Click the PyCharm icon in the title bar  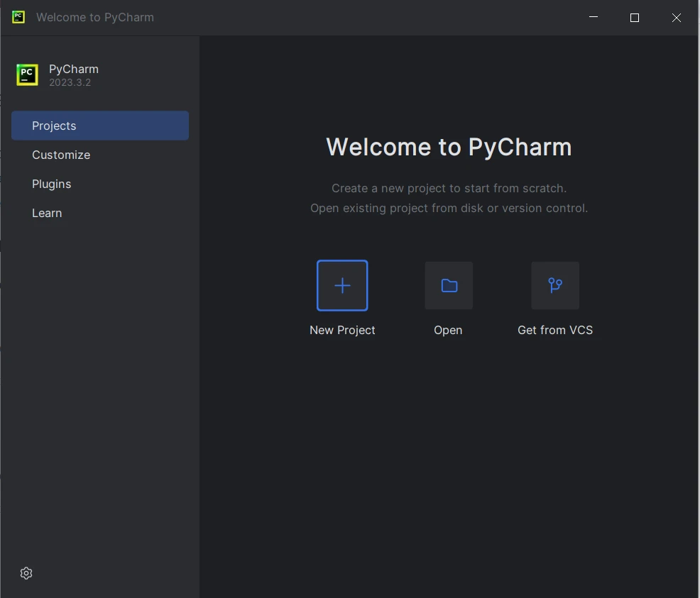[x=18, y=17]
